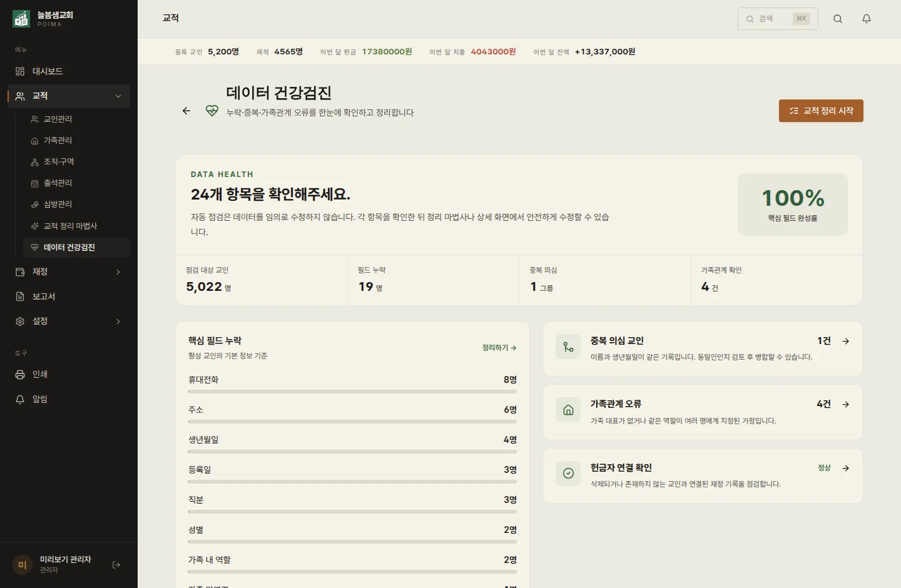Open 대시보드 in the sidebar
The width and height of the screenshot is (901, 588).
click(x=69, y=71)
